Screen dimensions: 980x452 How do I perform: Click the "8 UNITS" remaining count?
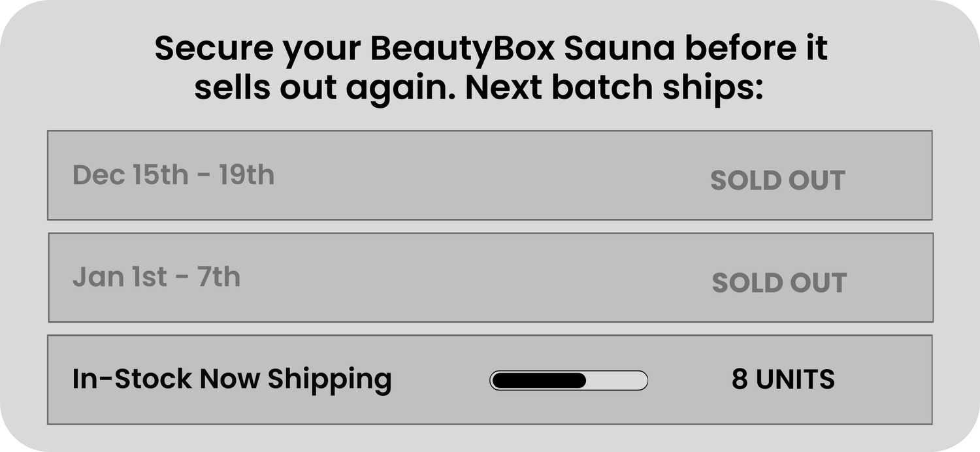[x=783, y=379]
